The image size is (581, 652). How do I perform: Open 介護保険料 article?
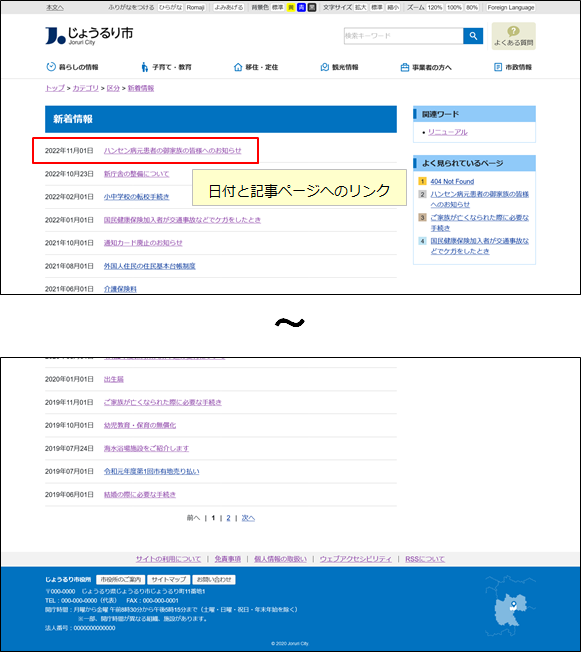click(120, 289)
